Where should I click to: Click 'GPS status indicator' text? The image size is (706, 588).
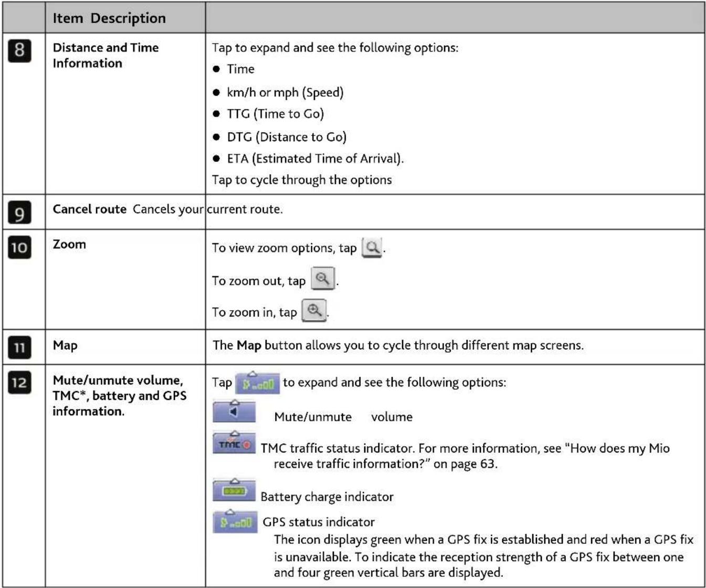click(x=319, y=522)
